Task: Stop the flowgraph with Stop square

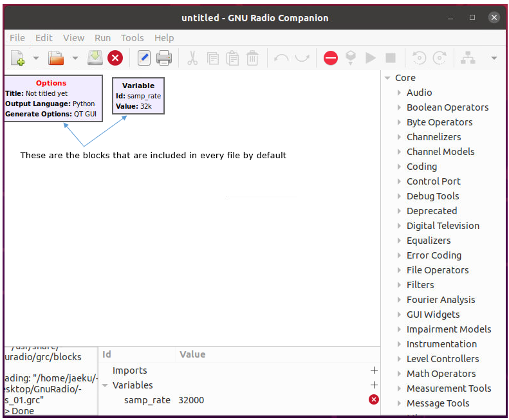Action: coord(391,58)
